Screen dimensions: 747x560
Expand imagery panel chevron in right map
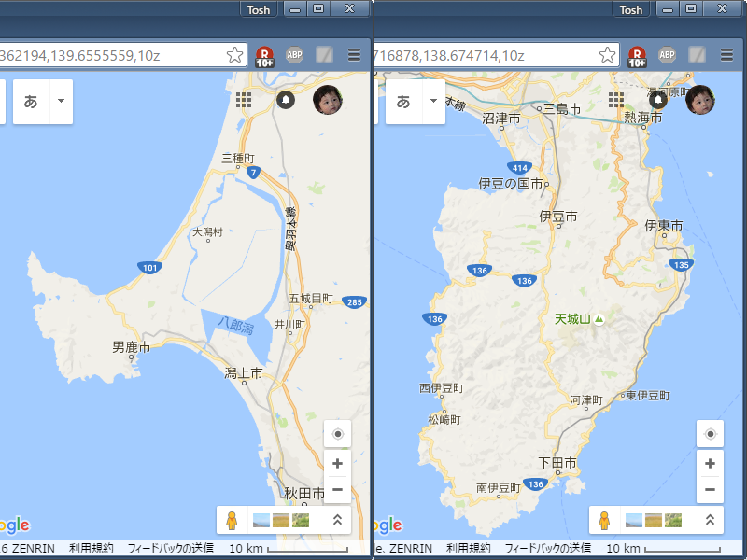[x=710, y=520]
